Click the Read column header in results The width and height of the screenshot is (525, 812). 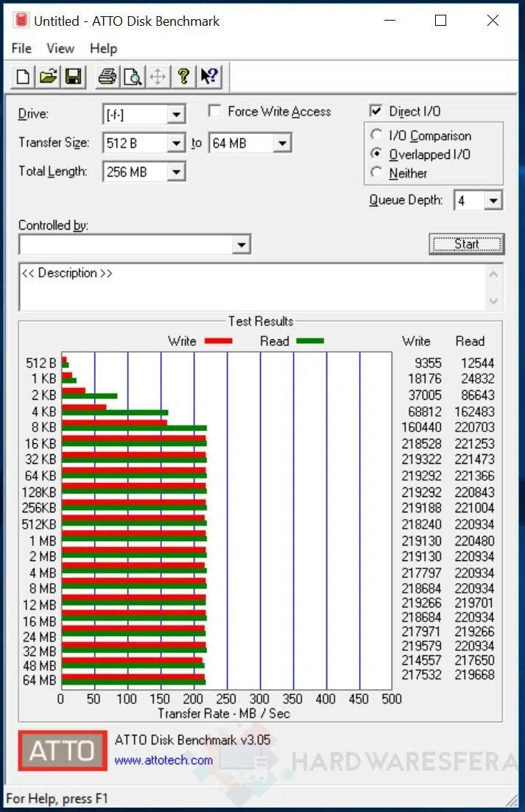click(470, 342)
